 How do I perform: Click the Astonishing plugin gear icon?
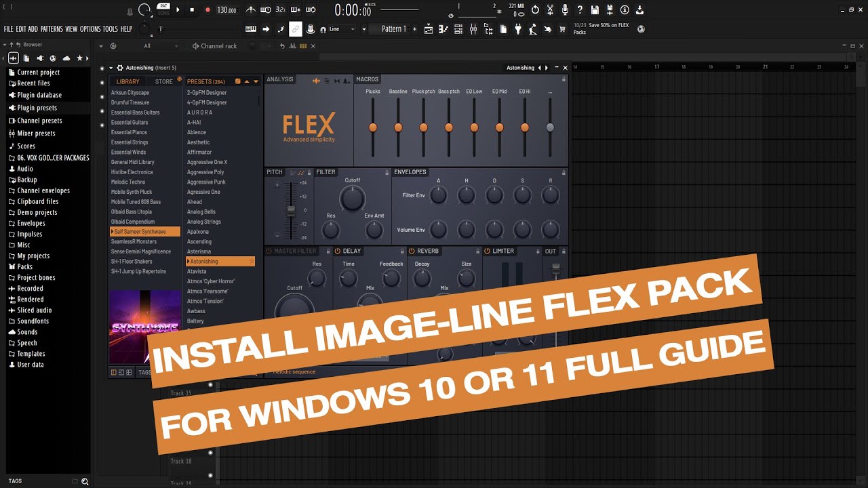point(120,68)
